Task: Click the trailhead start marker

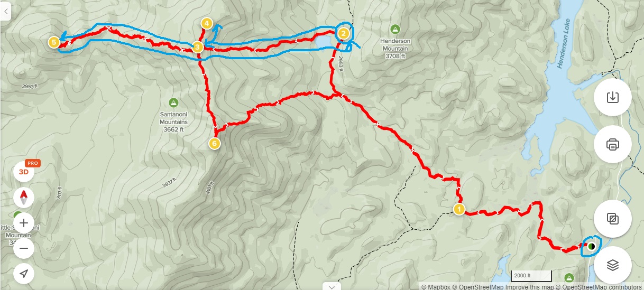Action: [591, 246]
